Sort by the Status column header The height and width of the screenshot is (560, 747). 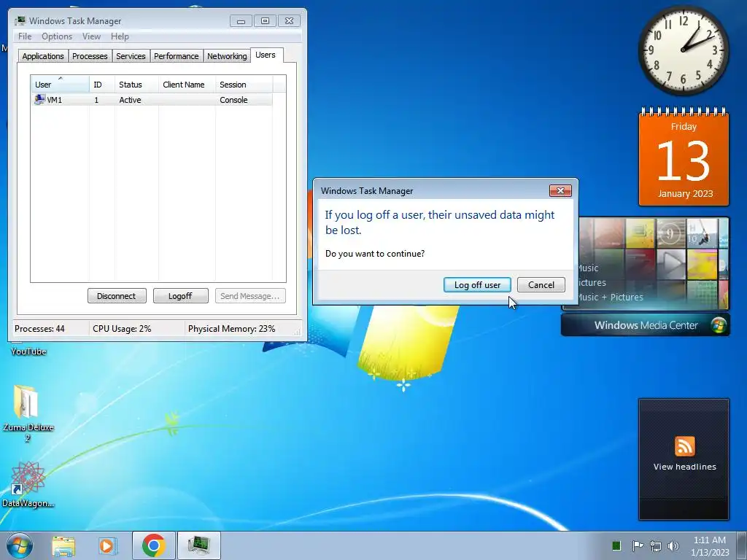[x=136, y=84]
